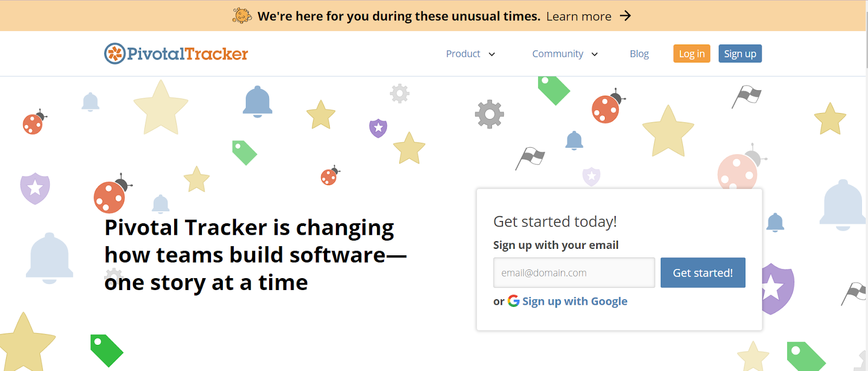Click the large blue bell icon near the top
The width and height of the screenshot is (868, 371).
pos(257,101)
